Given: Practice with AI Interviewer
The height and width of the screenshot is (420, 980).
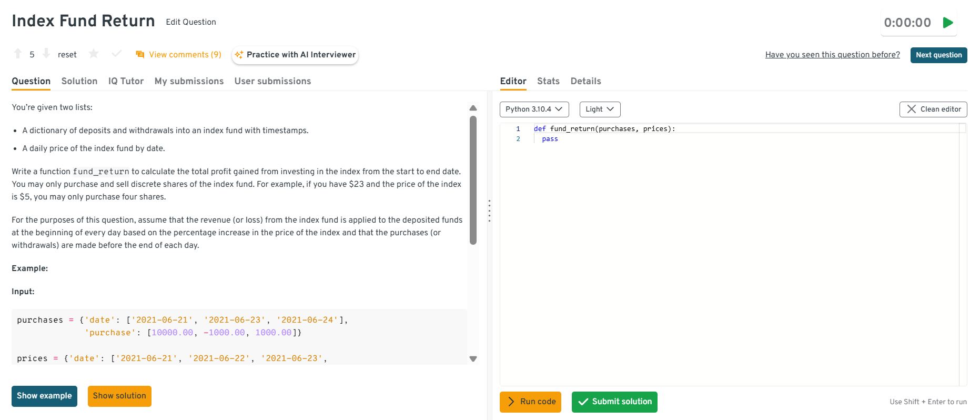Looking at the screenshot, I should [295, 55].
